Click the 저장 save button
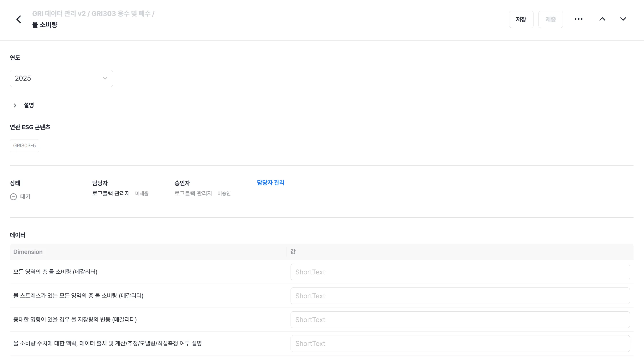 coord(521,19)
